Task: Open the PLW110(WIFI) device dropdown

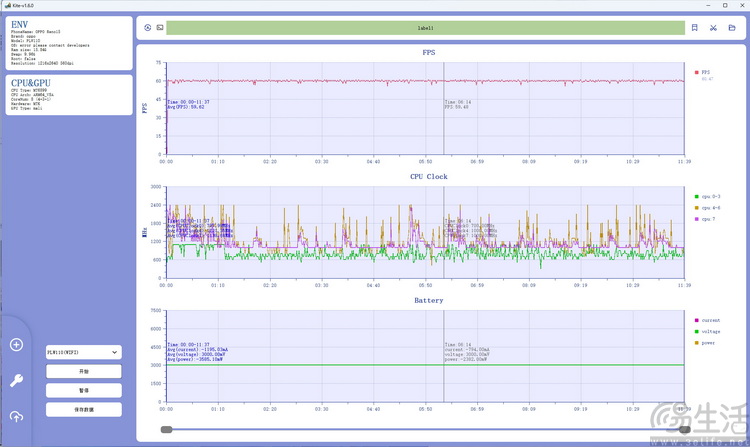Action: 83,352
